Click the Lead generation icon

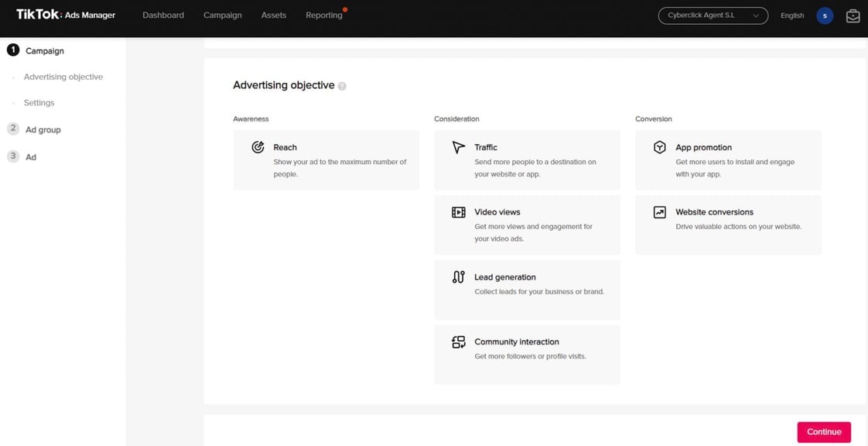click(x=458, y=277)
